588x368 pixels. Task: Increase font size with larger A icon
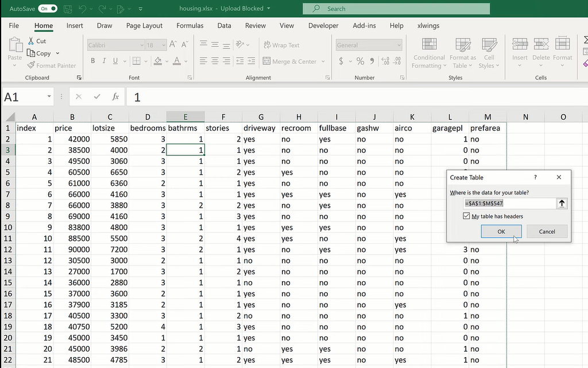click(x=172, y=45)
